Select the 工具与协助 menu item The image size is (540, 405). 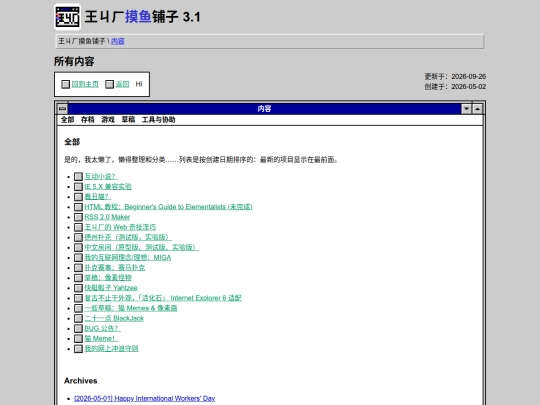click(x=158, y=120)
